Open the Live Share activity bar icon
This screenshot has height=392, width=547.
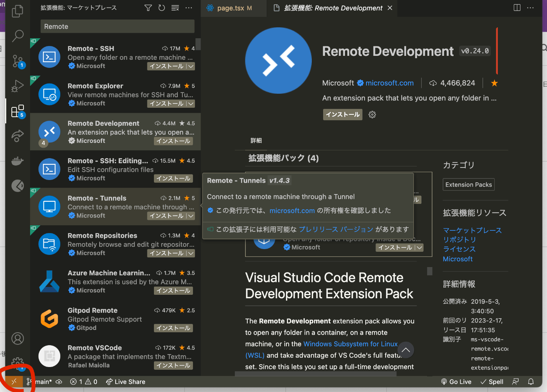click(18, 136)
